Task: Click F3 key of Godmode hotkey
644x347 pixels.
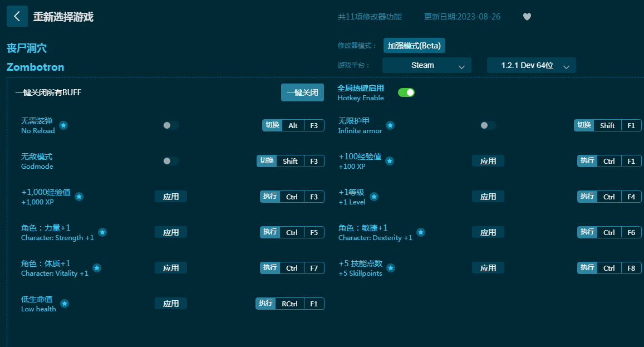Action: tap(314, 161)
